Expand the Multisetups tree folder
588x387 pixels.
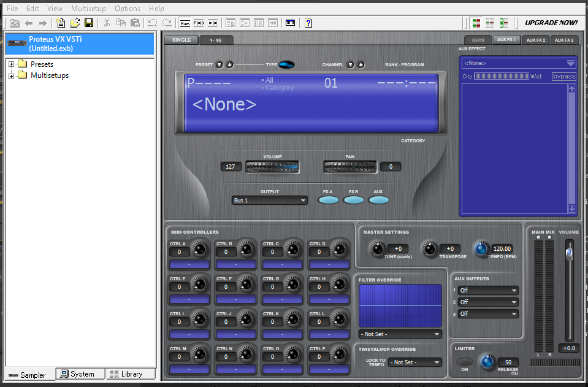click(x=11, y=76)
